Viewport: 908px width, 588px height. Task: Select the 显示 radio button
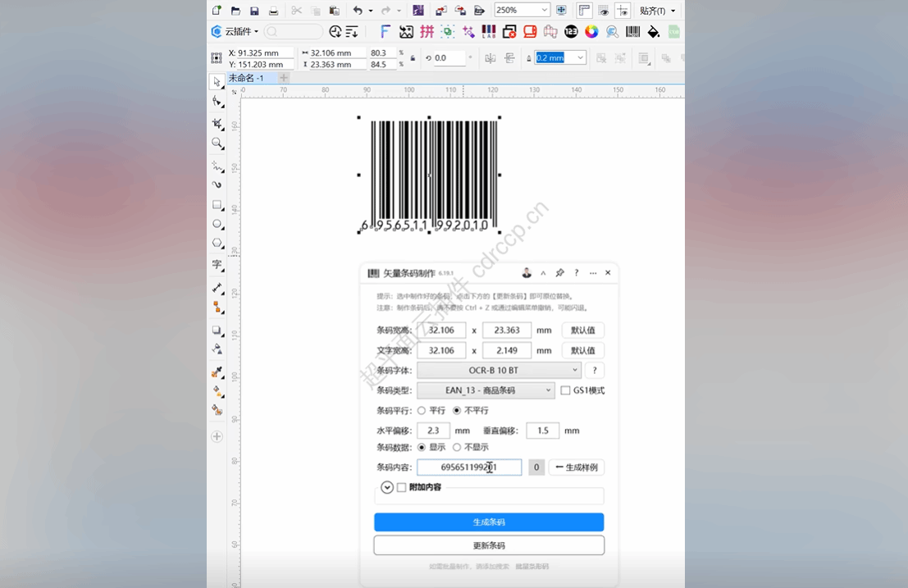(422, 448)
